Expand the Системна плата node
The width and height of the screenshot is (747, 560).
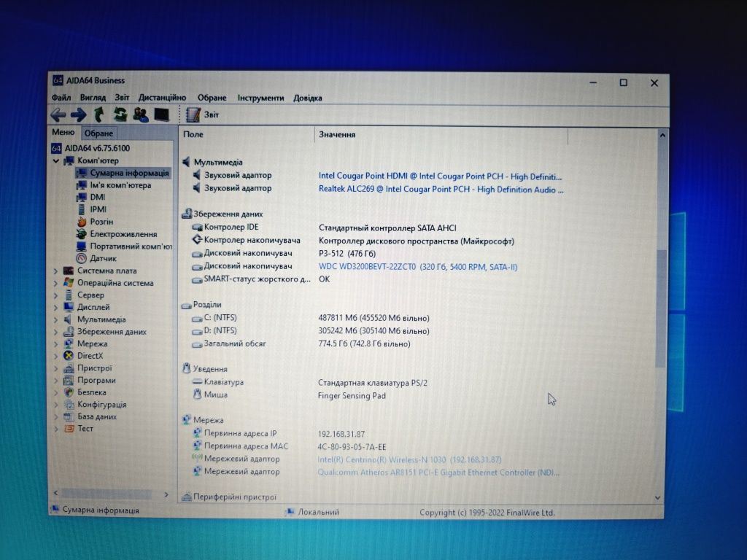click(x=55, y=271)
